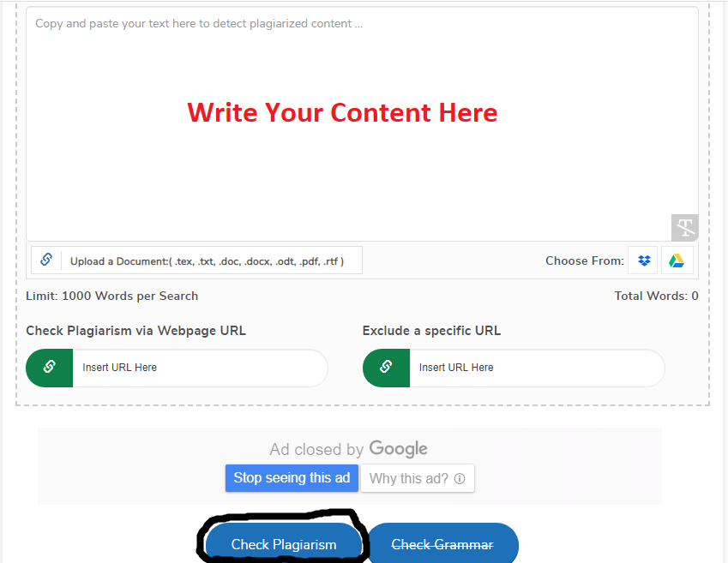Viewport: 728px width, 563px height.
Task: Click the Dropbox import icon
Action: click(x=644, y=261)
